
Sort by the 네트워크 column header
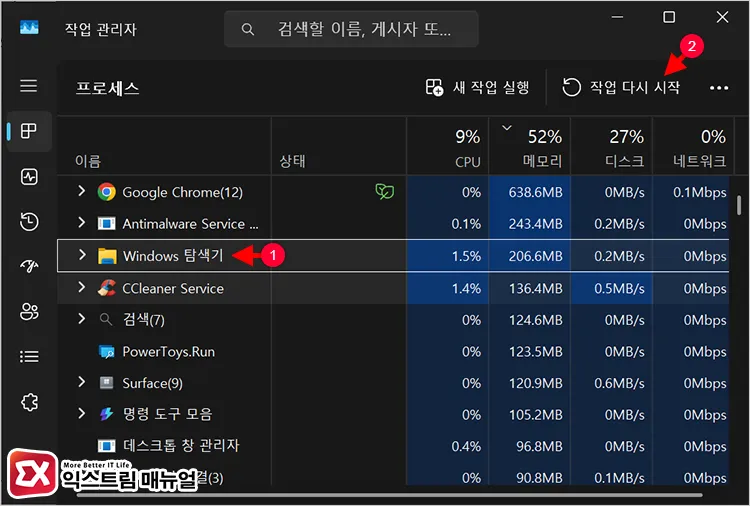[x=692, y=146]
